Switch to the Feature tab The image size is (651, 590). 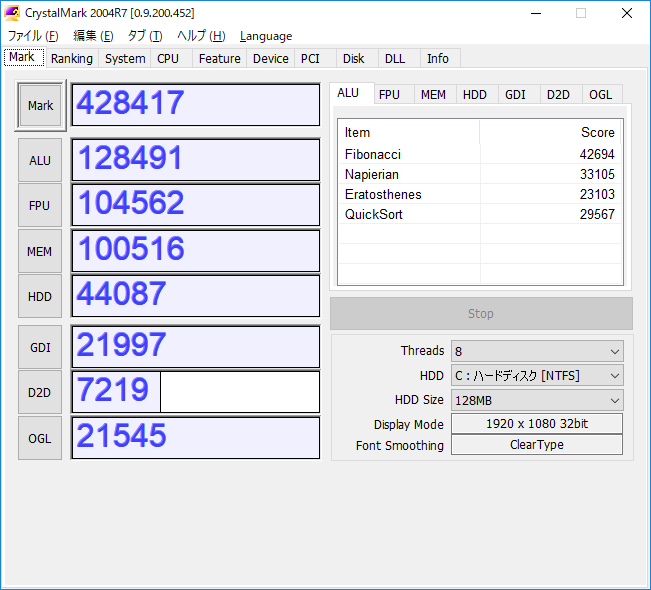tap(220, 59)
